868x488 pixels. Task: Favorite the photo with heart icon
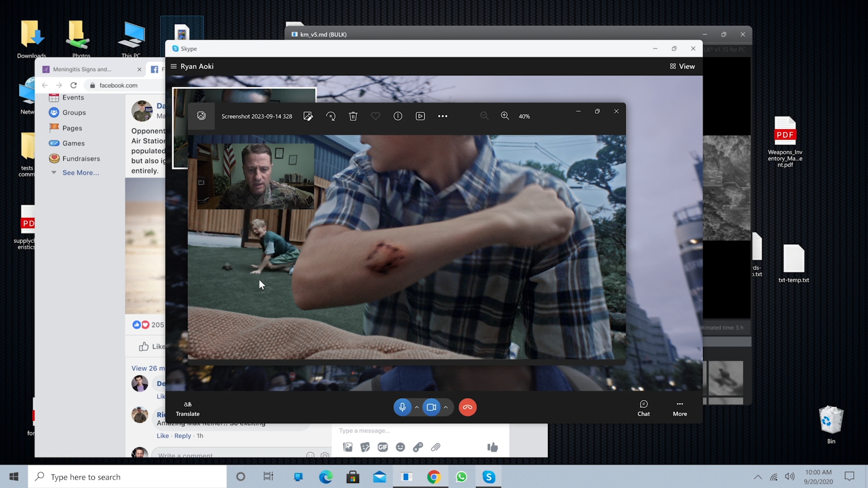coord(375,116)
